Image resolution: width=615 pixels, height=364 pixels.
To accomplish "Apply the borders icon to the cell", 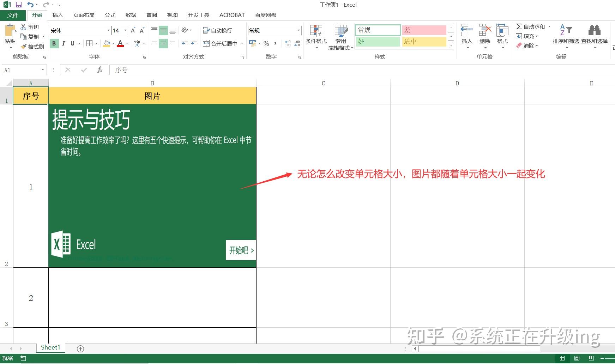I will [x=90, y=43].
